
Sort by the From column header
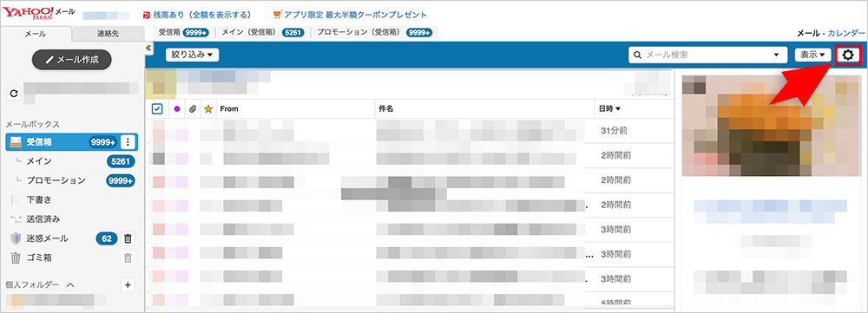coord(229,109)
